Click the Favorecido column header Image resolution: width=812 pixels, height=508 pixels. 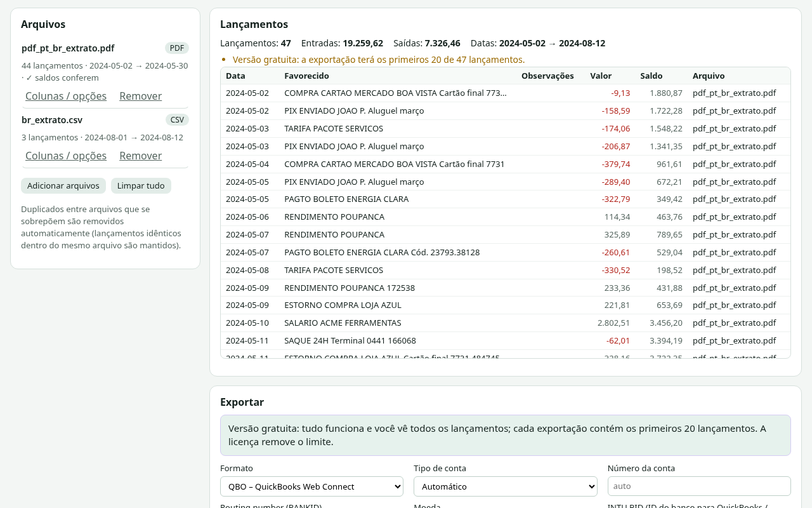click(307, 76)
